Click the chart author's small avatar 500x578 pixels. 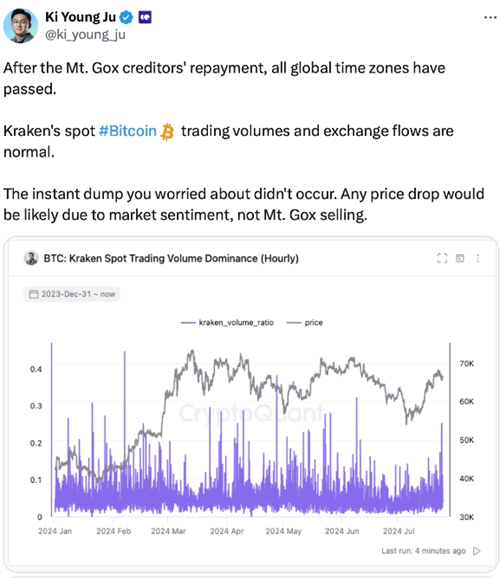(31, 258)
